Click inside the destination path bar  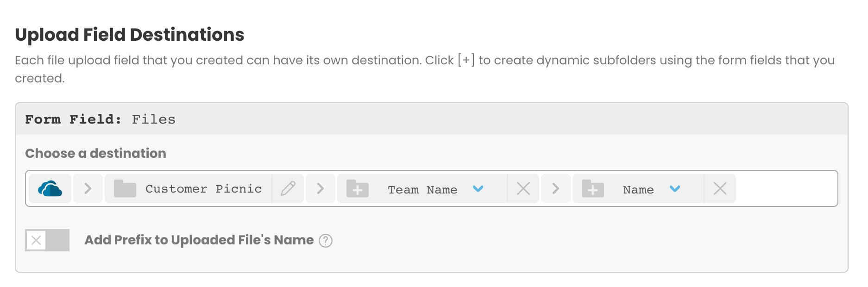coord(787,188)
